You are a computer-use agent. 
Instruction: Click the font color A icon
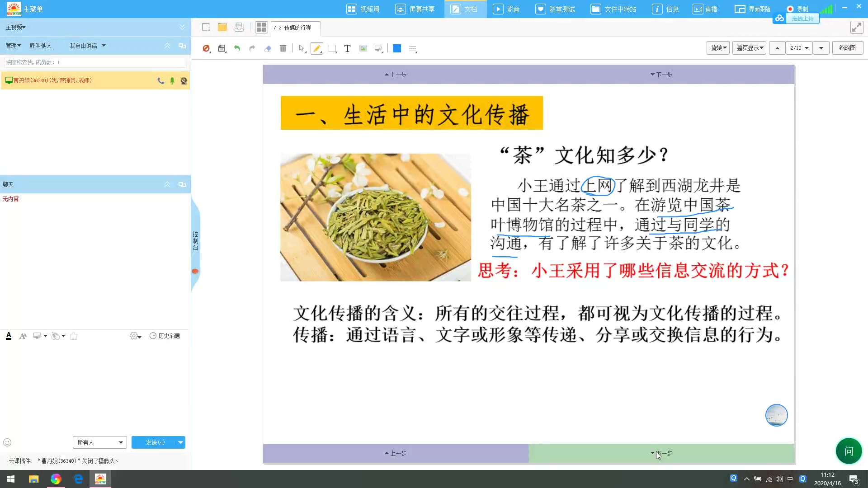pyautogui.click(x=9, y=336)
